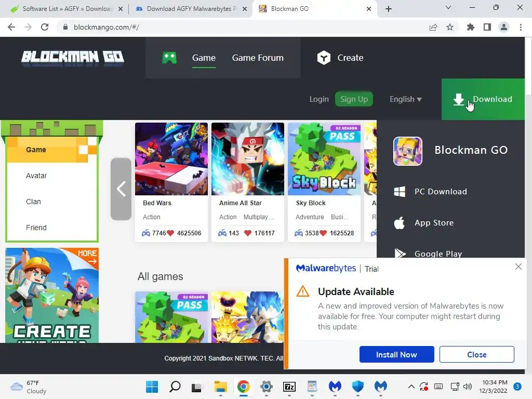Open the Bed Wars game thumbnail

pyautogui.click(x=171, y=159)
